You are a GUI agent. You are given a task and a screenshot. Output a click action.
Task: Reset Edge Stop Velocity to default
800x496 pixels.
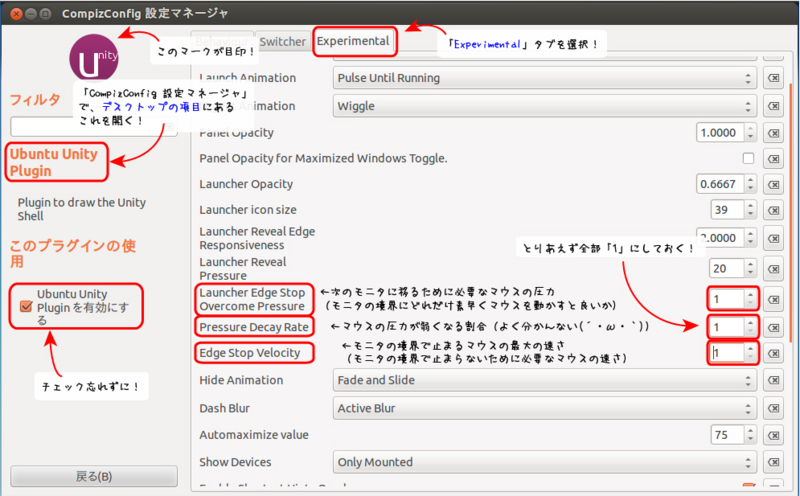[x=773, y=353]
